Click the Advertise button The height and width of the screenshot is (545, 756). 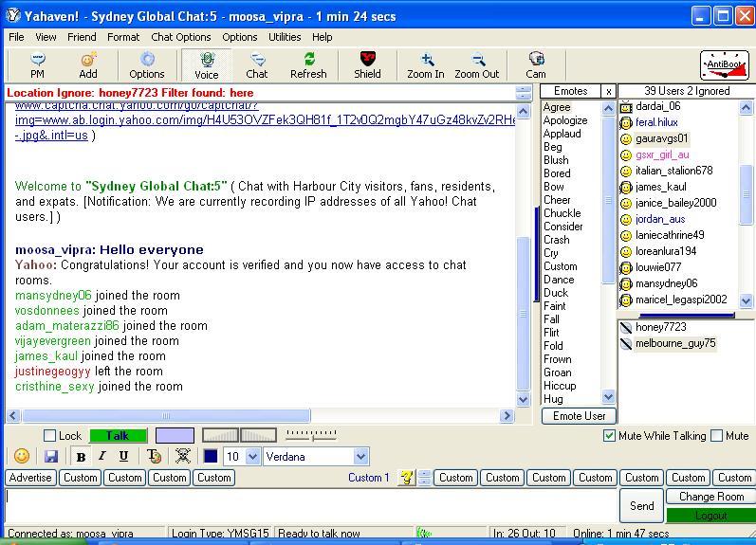[30, 478]
